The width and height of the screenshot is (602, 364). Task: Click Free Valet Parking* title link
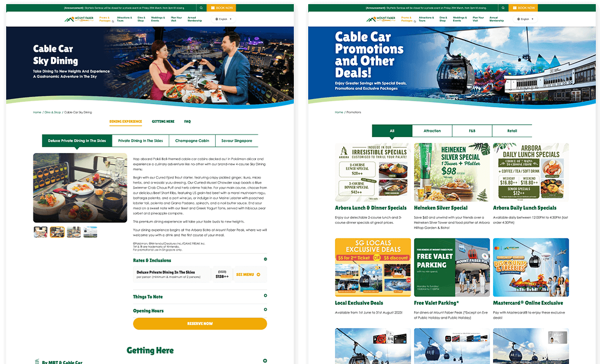pos(437,303)
